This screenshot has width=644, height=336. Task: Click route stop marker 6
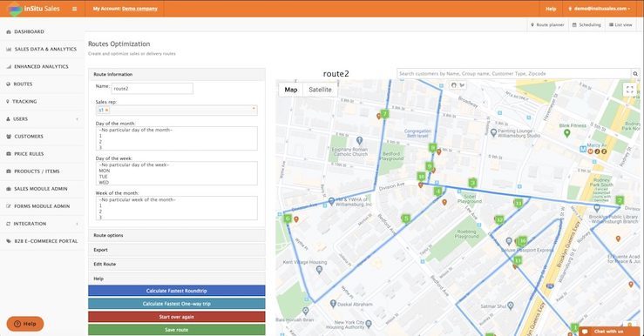pyautogui.click(x=288, y=218)
